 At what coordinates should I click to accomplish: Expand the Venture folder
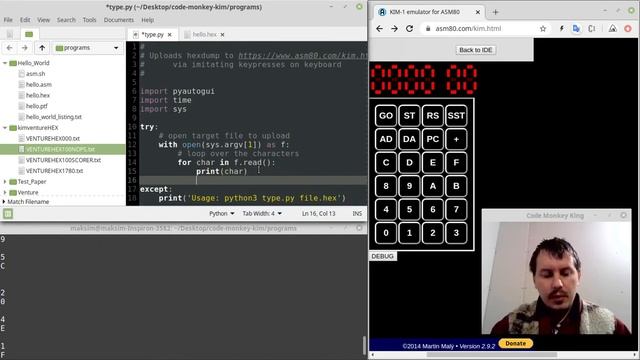5,192
